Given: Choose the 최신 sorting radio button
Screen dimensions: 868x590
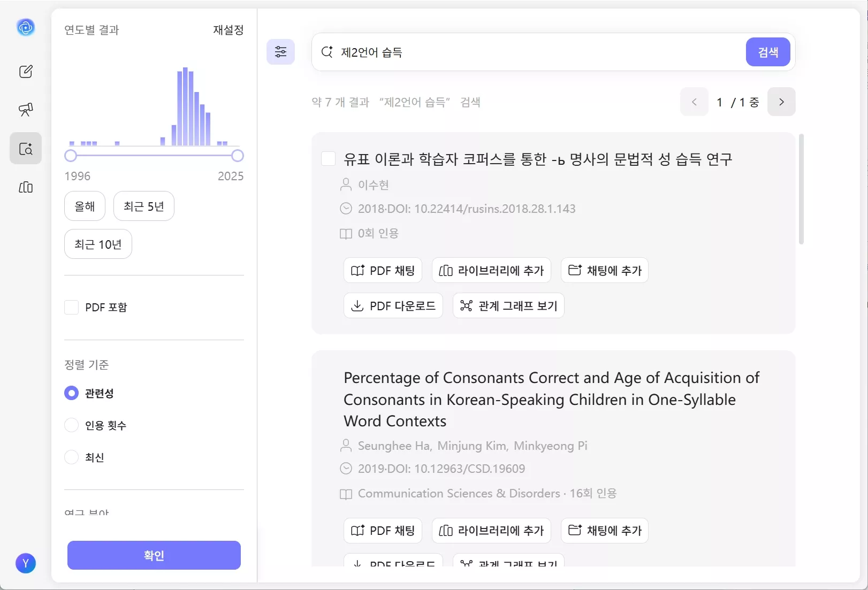Looking at the screenshot, I should tap(71, 457).
